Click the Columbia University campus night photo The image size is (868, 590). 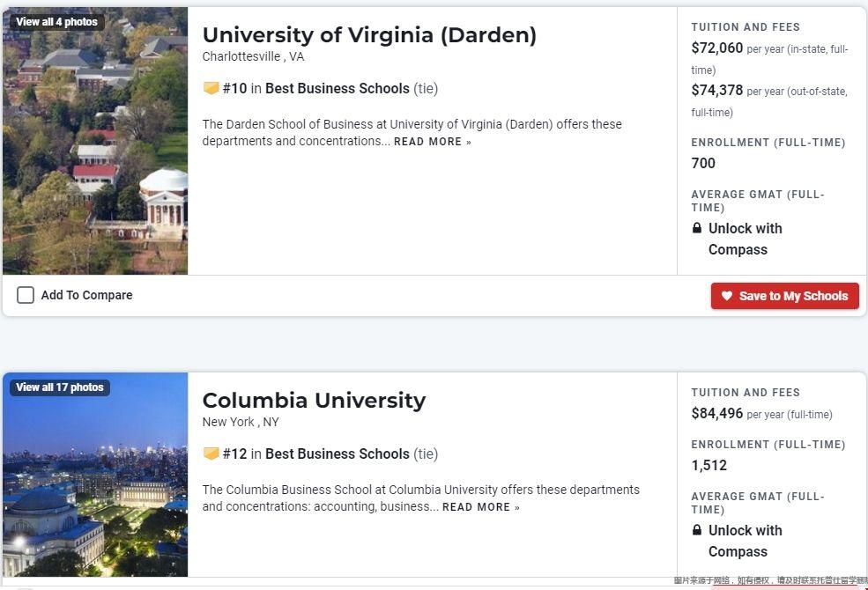pos(95,475)
